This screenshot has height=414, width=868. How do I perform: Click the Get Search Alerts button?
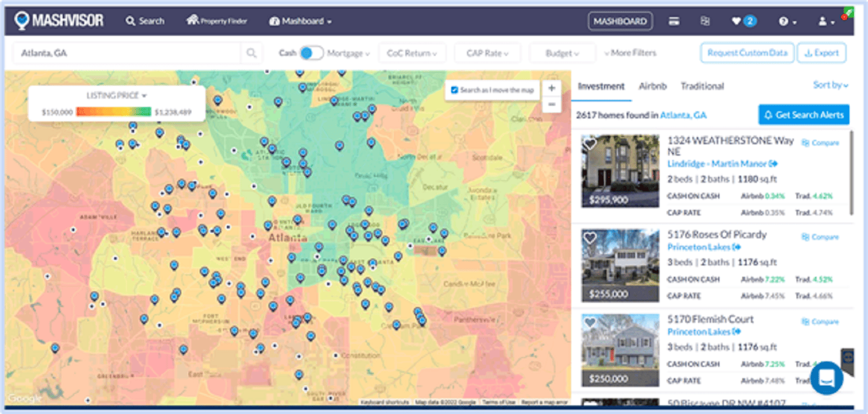[x=803, y=115]
